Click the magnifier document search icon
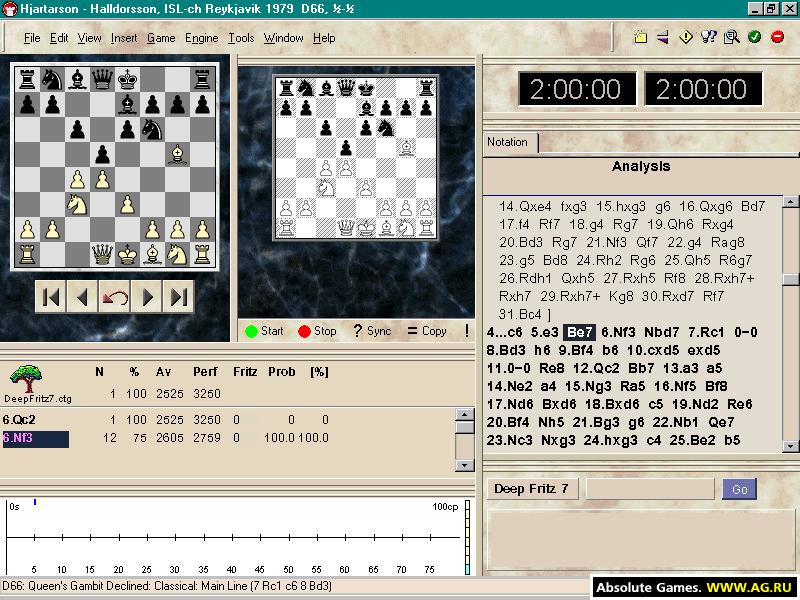 [732, 37]
